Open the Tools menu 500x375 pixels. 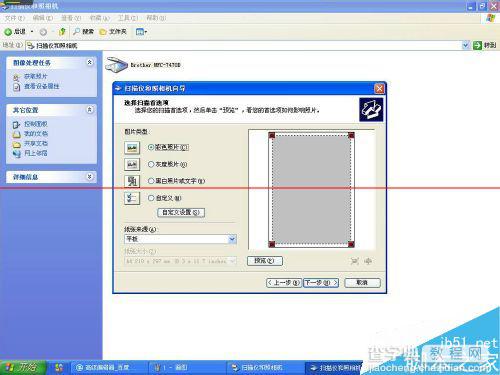128,18
